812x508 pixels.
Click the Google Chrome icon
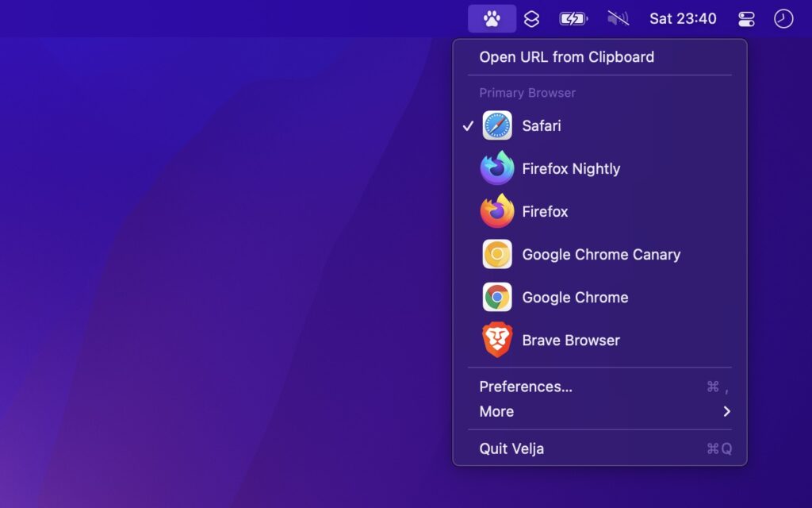click(497, 297)
